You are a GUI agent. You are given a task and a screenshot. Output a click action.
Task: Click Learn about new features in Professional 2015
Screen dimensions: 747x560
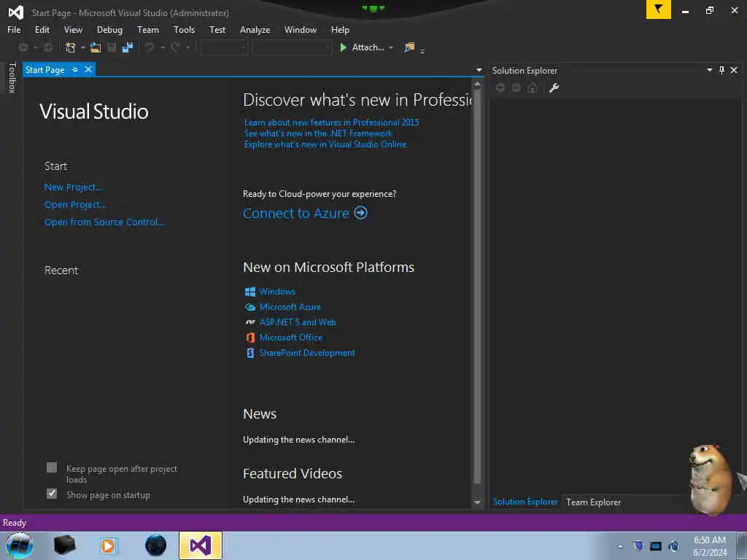pyautogui.click(x=332, y=122)
